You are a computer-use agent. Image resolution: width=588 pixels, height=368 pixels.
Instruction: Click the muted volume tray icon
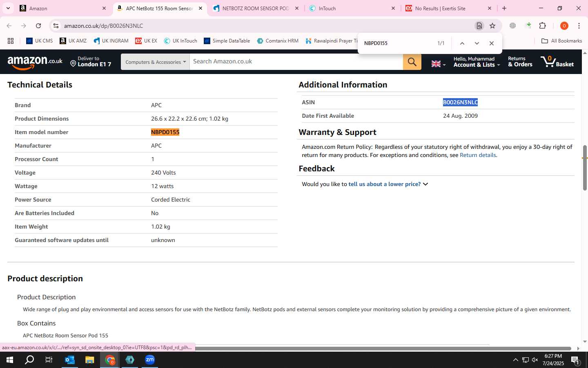point(535,360)
